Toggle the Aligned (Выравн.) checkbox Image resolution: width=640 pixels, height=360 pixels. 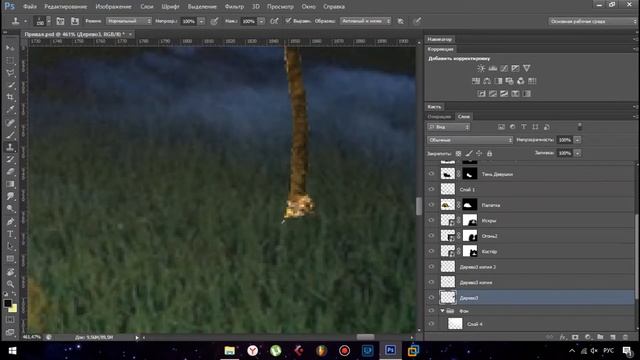[x=288, y=21]
